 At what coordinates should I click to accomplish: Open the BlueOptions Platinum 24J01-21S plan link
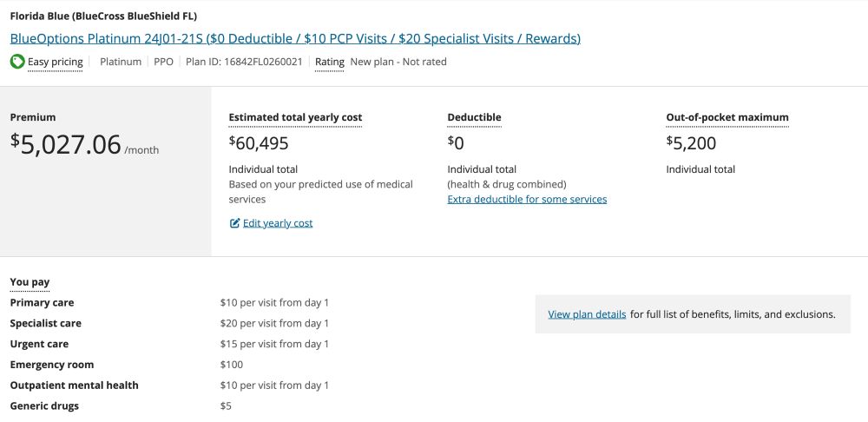pyautogui.click(x=295, y=38)
